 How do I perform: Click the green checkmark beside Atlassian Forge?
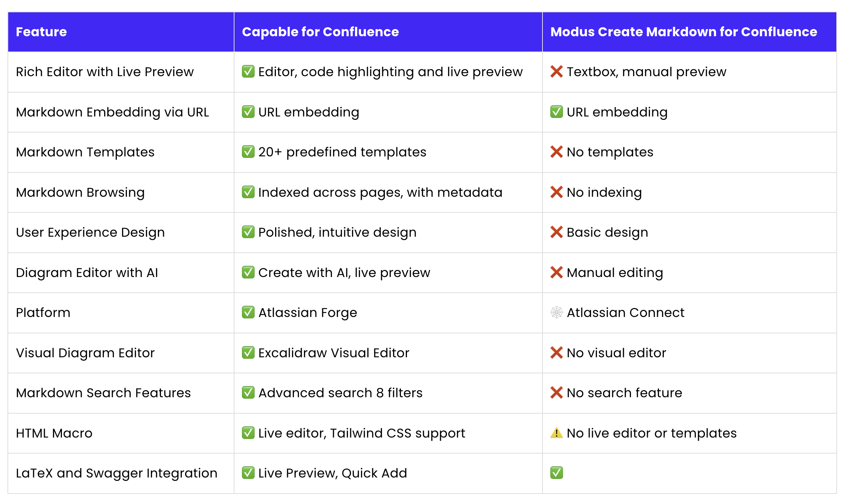pyautogui.click(x=248, y=312)
